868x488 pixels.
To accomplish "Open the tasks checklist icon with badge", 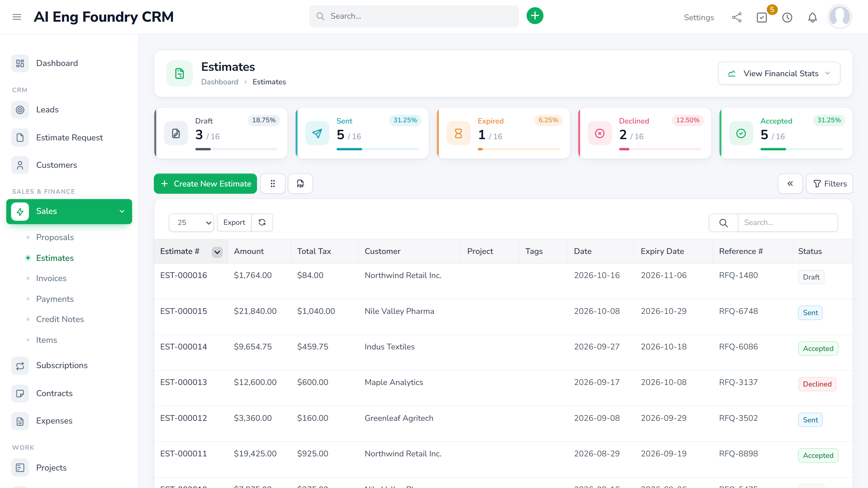I will click(x=762, y=17).
